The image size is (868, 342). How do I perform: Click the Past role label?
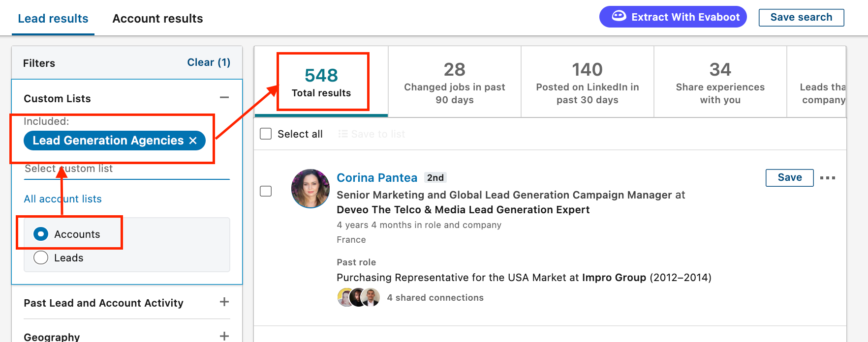click(x=356, y=262)
